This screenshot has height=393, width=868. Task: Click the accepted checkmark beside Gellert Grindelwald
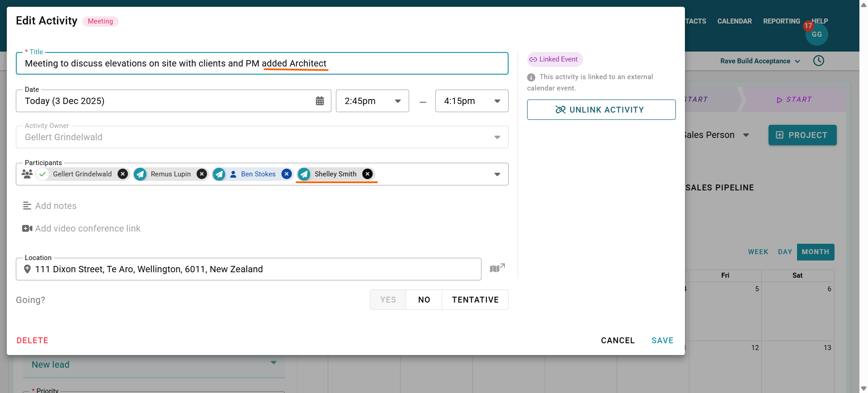tap(42, 174)
